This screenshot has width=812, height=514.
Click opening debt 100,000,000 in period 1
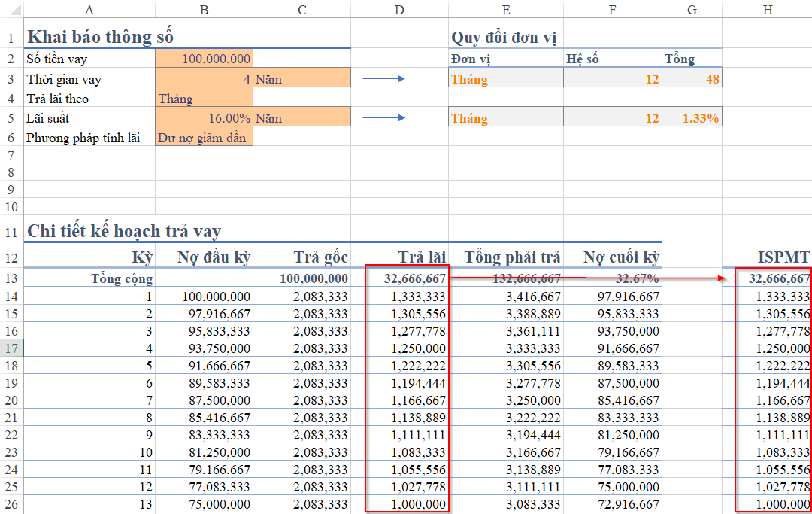point(204,297)
